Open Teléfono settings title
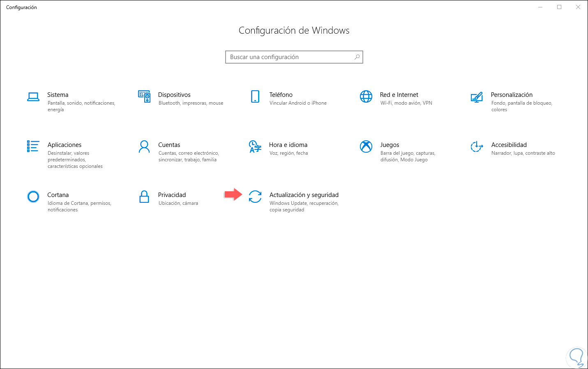This screenshot has height=369, width=588. (x=281, y=95)
